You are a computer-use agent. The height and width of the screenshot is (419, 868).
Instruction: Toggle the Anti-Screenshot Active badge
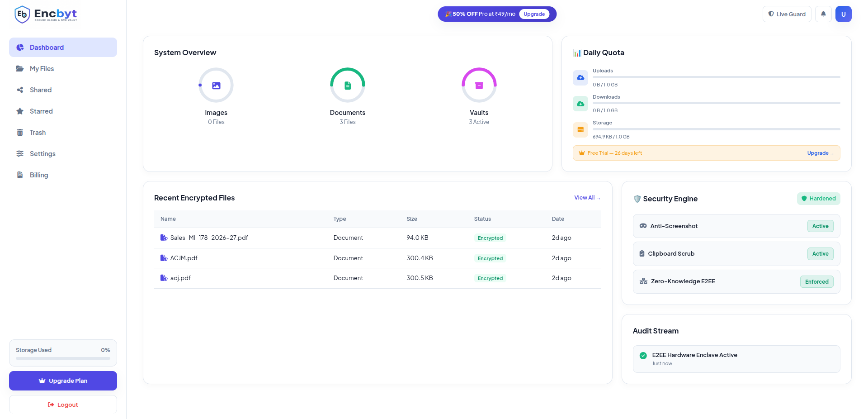(820, 226)
